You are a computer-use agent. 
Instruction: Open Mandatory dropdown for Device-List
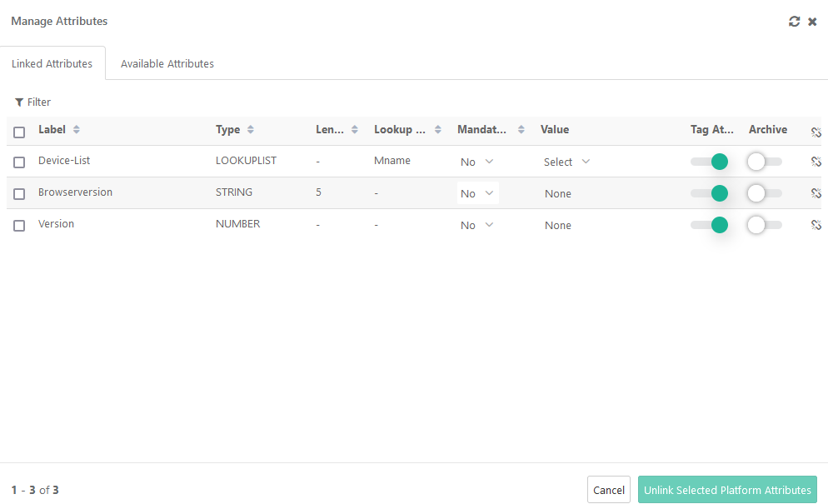tap(477, 162)
